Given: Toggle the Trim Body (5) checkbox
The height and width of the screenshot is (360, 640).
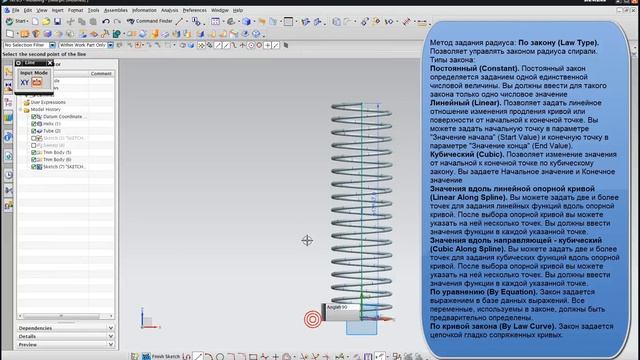Looking at the screenshot, I should [x=34, y=152].
